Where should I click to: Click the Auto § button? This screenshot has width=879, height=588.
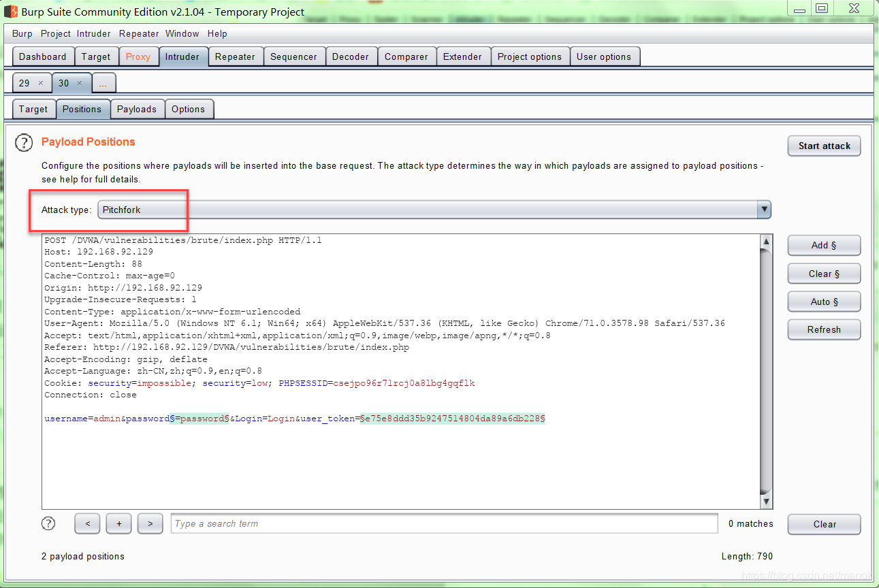pos(824,301)
